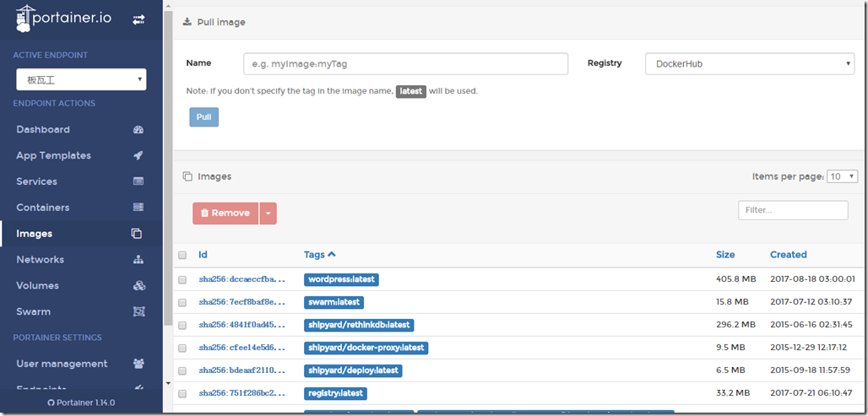Click the Tags ascending sort arrow
868x416 pixels.
click(x=332, y=255)
